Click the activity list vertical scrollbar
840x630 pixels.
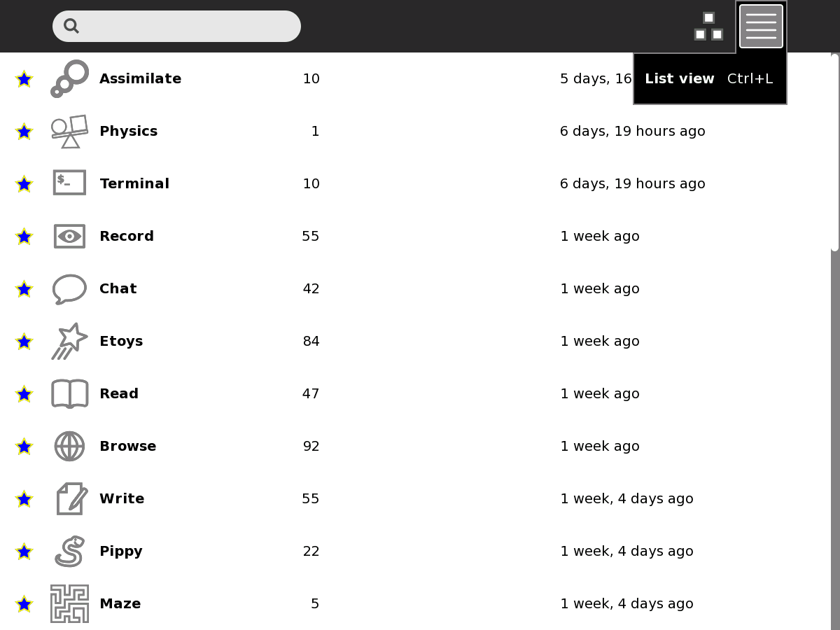[834, 152]
